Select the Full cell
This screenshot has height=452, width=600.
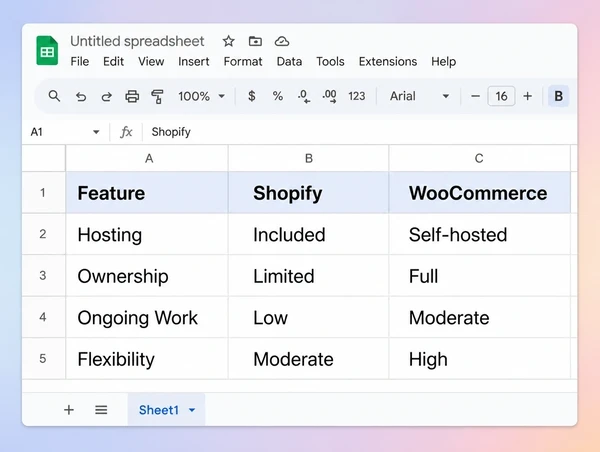click(x=480, y=275)
